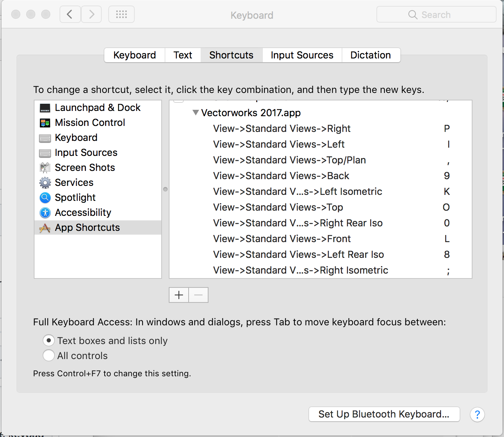
Task: Switch to the Dictation tab
Action: tap(370, 55)
